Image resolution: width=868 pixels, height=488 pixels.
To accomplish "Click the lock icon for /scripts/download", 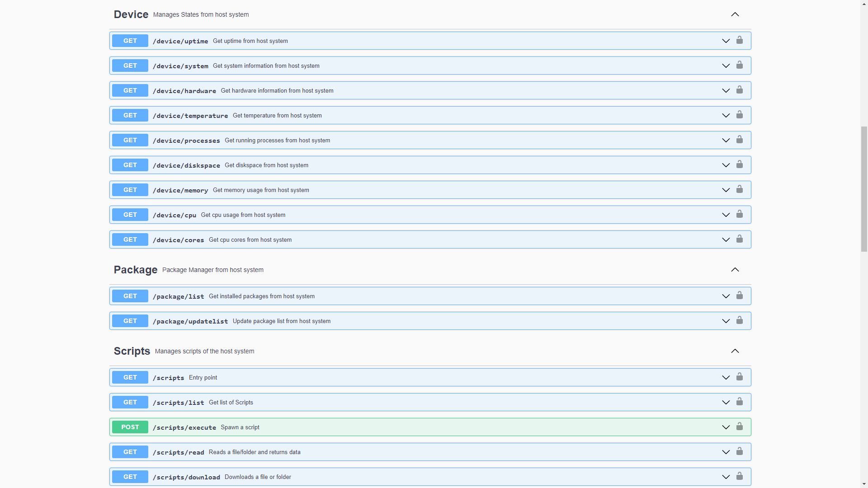I will click(x=739, y=476).
